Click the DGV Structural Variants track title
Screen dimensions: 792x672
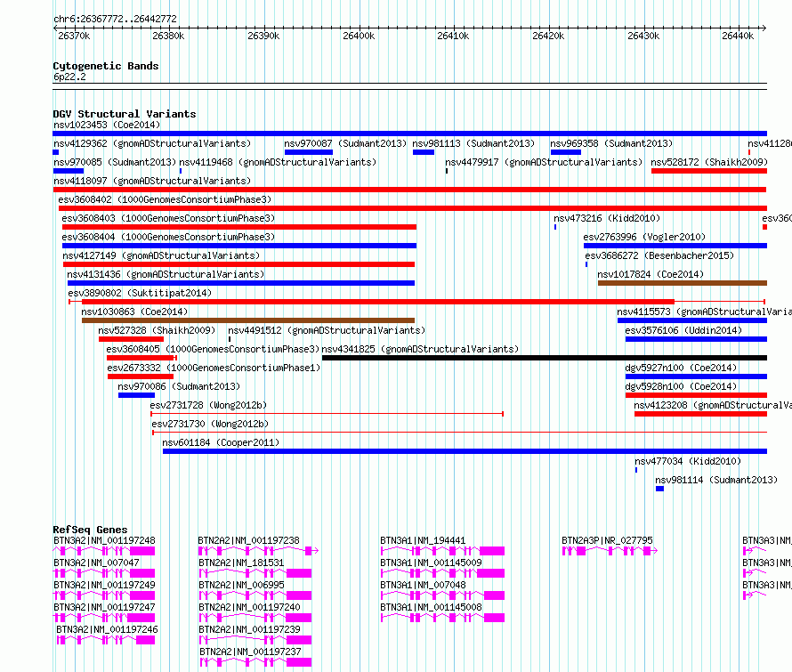point(125,114)
